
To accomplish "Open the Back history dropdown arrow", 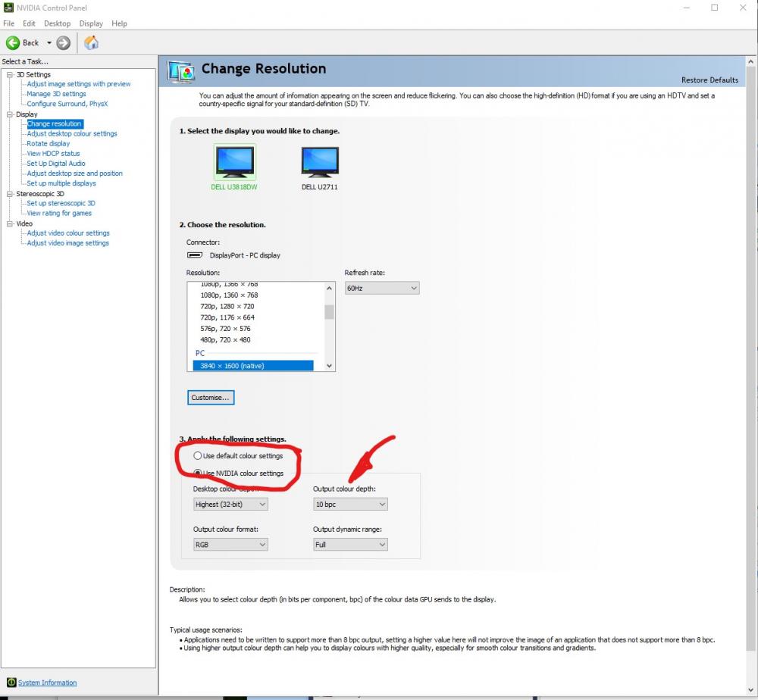I will tap(49, 43).
